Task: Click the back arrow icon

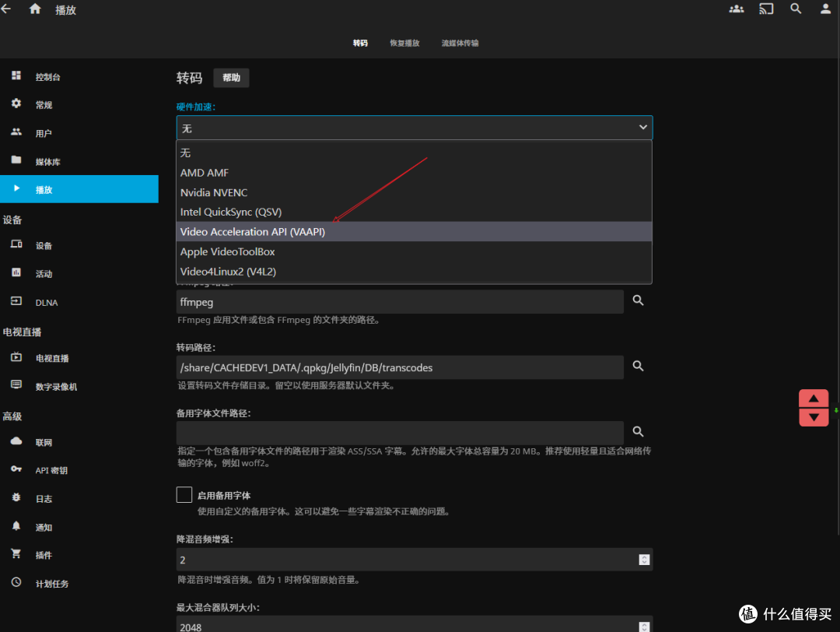Action: [6, 9]
